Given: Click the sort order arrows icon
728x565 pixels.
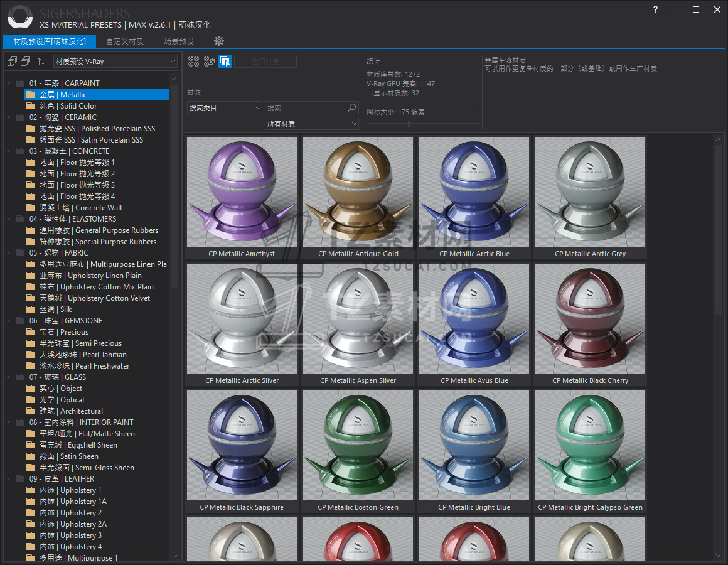Looking at the screenshot, I should (41, 62).
